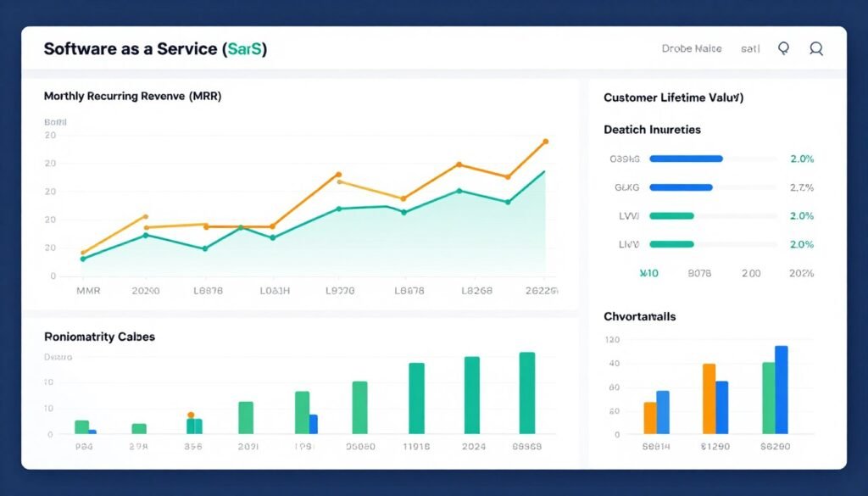
Task: Click the orange bar above '$8814'
Action: point(650,418)
